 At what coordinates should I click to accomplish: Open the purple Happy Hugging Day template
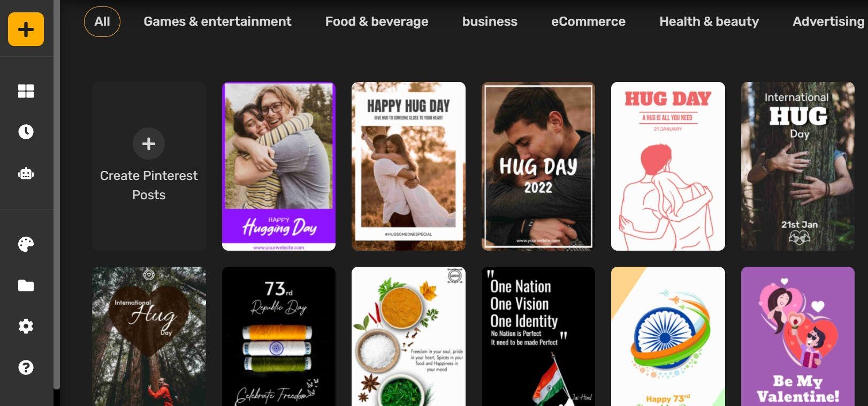click(279, 166)
